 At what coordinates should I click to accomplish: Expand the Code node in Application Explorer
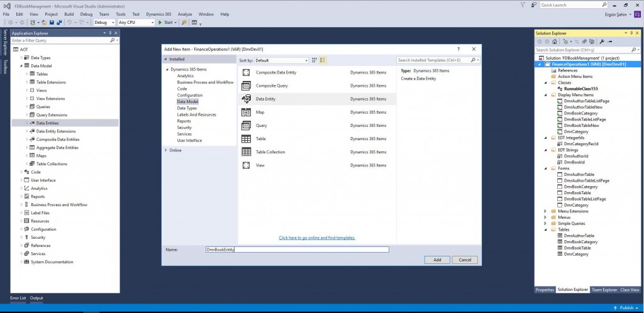[x=22, y=172]
